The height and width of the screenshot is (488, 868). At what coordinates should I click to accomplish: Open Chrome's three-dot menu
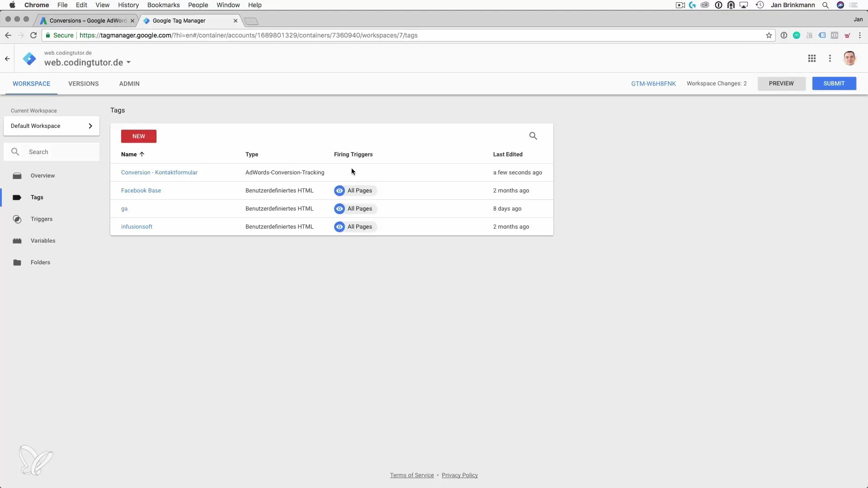coord(860,35)
